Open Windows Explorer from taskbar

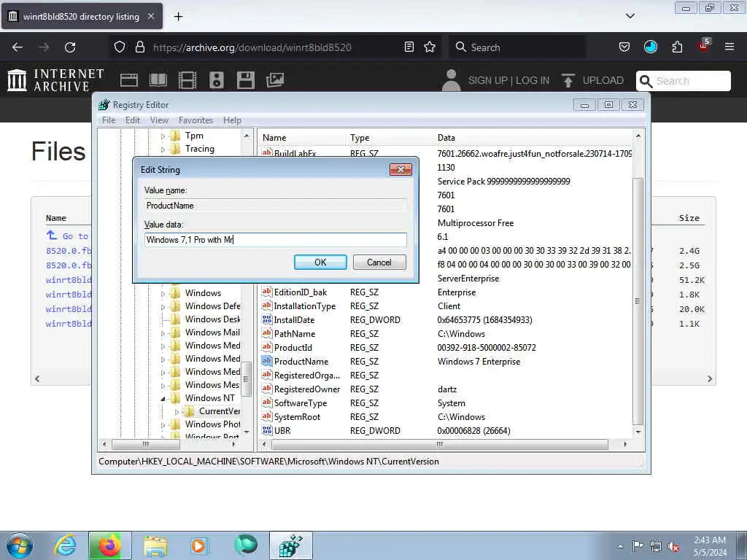(x=155, y=545)
